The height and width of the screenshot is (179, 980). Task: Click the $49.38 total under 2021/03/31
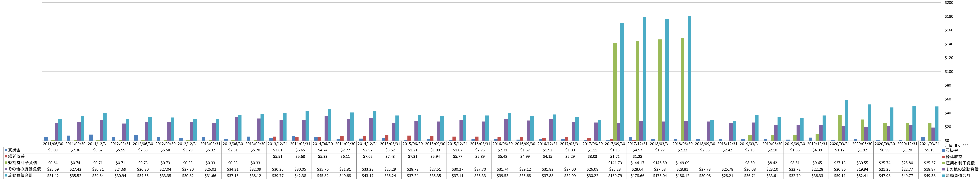pyautogui.click(x=930, y=175)
